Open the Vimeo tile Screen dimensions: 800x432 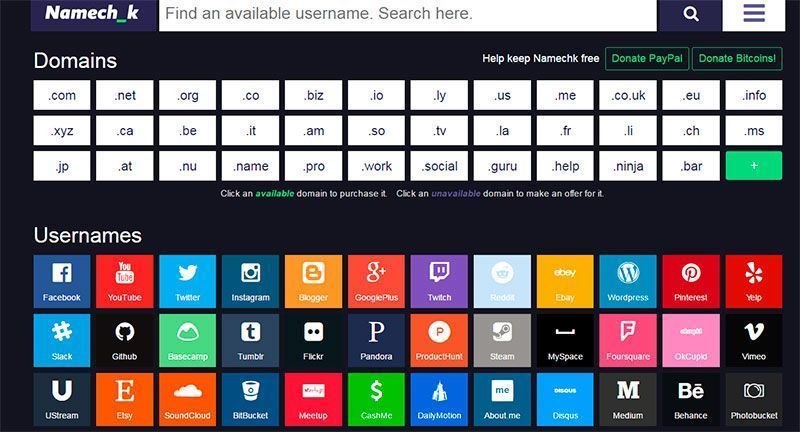[x=754, y=341]
